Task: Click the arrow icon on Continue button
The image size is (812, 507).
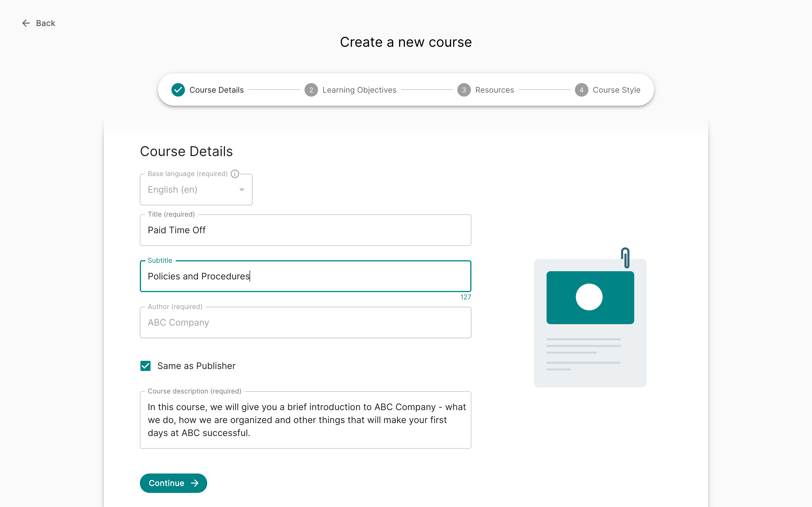Action: point(195,483)
